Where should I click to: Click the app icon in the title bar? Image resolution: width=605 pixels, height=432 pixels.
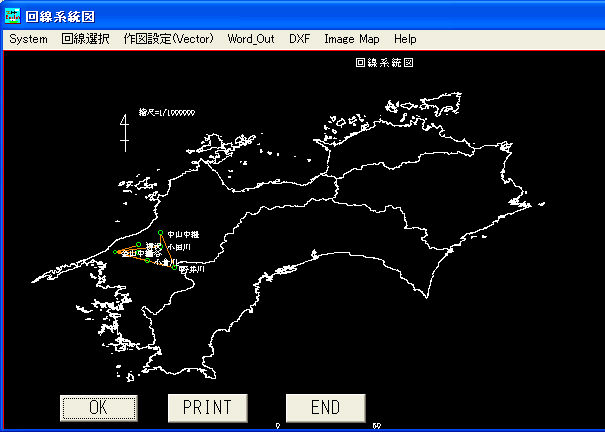click(13, 15)
